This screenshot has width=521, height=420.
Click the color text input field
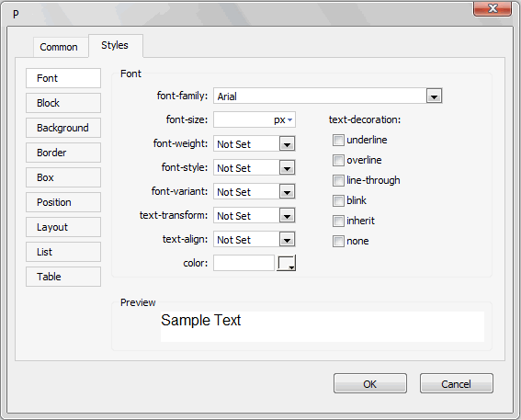(244, 263)
